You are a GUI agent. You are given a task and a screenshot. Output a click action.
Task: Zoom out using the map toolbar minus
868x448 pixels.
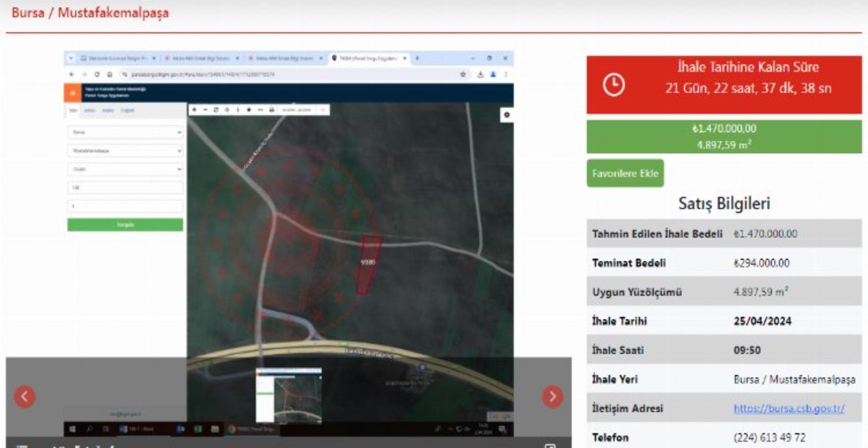pos(205,109)
